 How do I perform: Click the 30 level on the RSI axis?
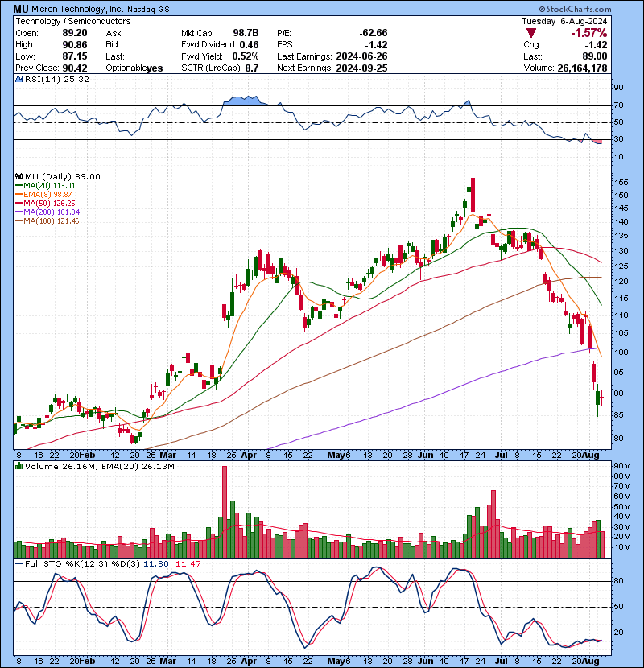click(619, 139)
